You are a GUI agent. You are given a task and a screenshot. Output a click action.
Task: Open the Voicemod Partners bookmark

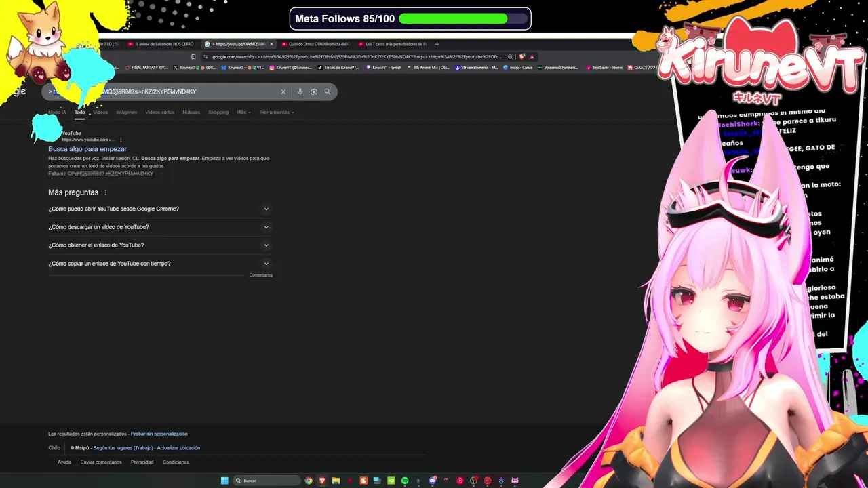coord(559,68)
